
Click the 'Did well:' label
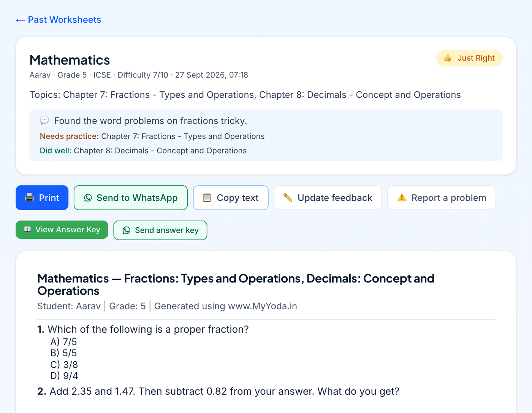point(55,151)
